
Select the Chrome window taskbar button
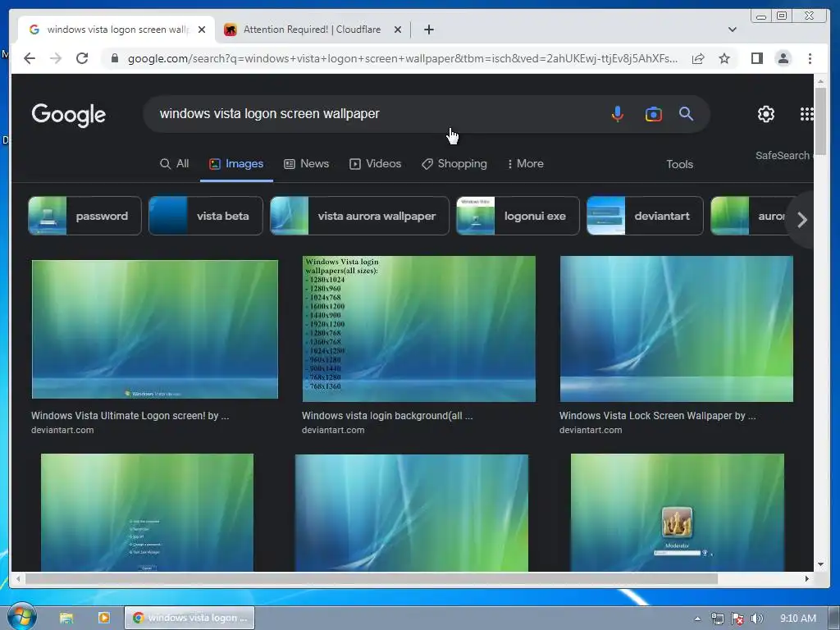click(189, 618)
